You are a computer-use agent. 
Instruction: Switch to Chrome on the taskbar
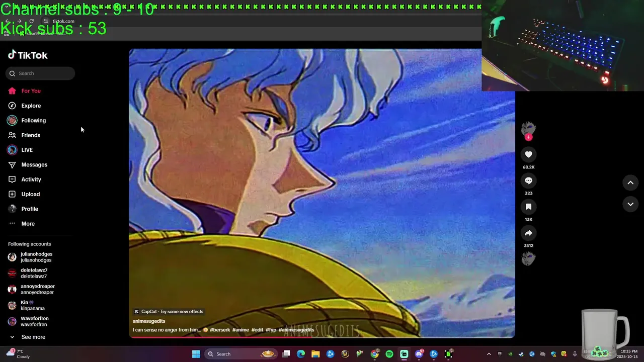point(375,354)
